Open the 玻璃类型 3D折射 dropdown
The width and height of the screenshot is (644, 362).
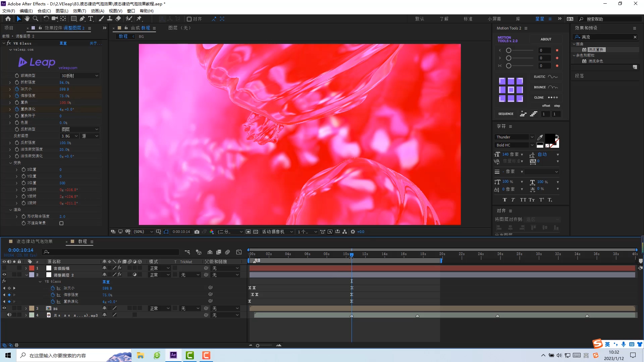[80, 76]
